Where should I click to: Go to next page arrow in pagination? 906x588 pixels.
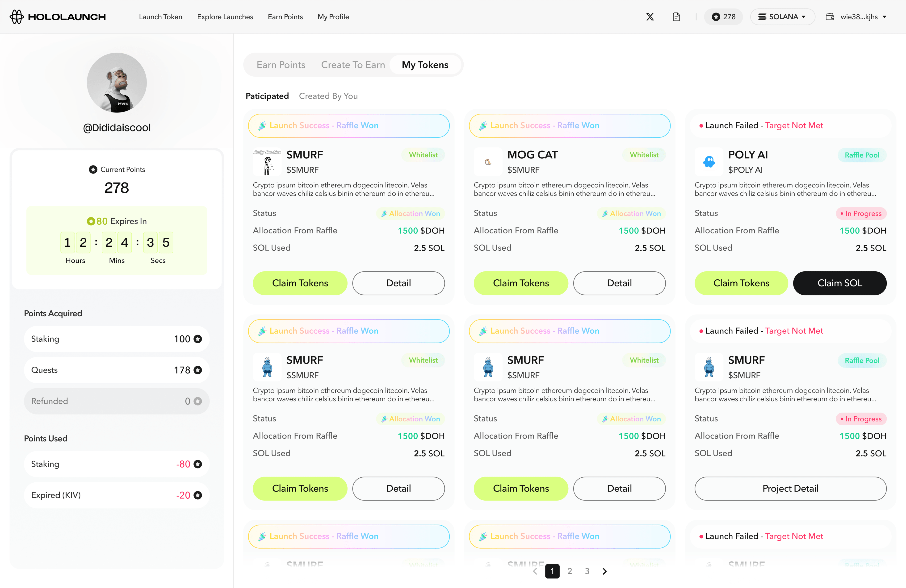[604, 571]
